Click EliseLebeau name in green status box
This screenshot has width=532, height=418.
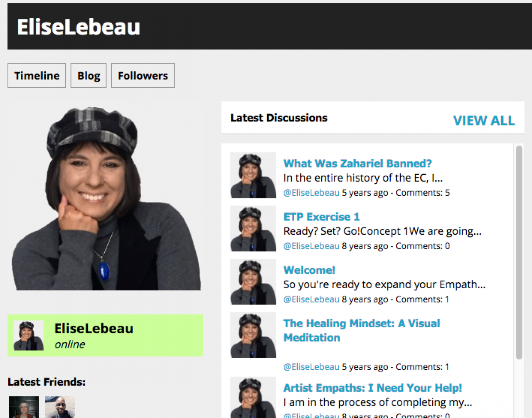[x=94, y=328]
